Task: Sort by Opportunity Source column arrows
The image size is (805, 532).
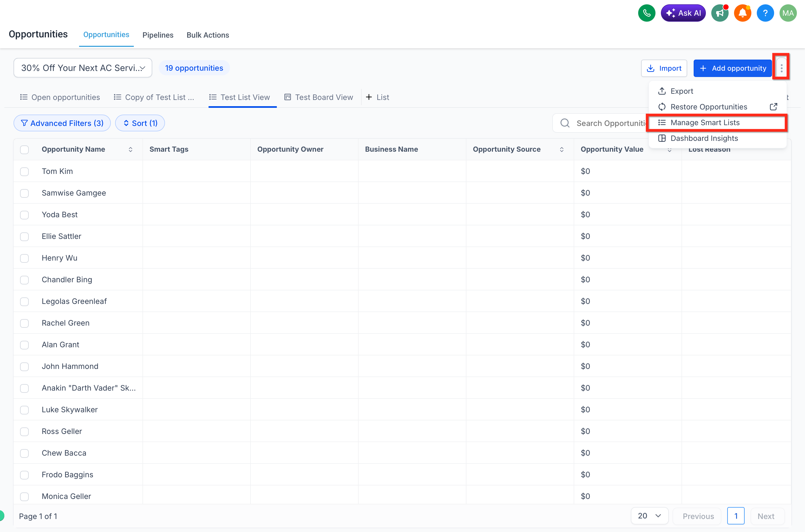Action: 562,150
